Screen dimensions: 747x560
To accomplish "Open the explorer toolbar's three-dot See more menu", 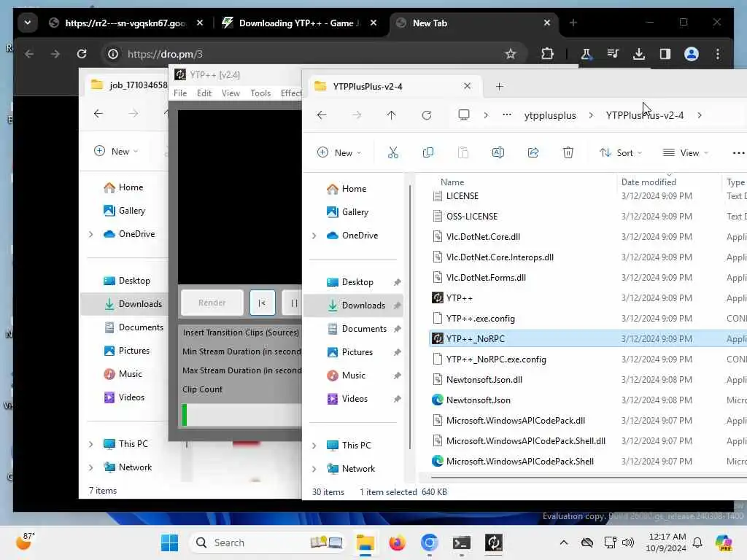I will tap(738, 153).
